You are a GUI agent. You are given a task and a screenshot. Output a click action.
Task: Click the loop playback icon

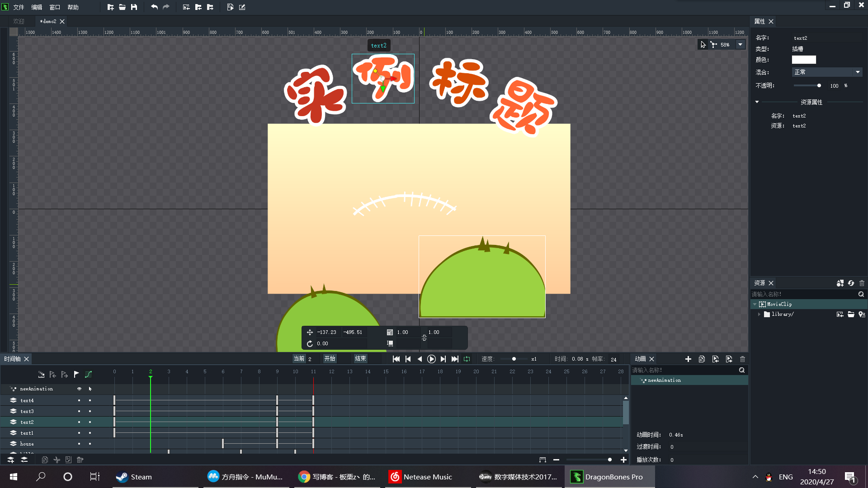click(467, 359)
